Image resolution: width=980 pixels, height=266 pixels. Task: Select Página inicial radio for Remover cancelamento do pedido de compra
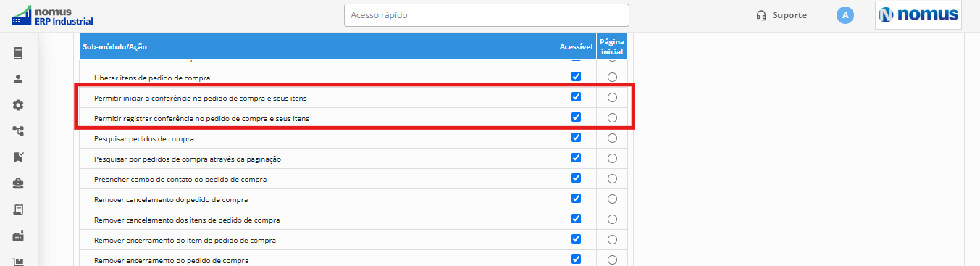613,199
